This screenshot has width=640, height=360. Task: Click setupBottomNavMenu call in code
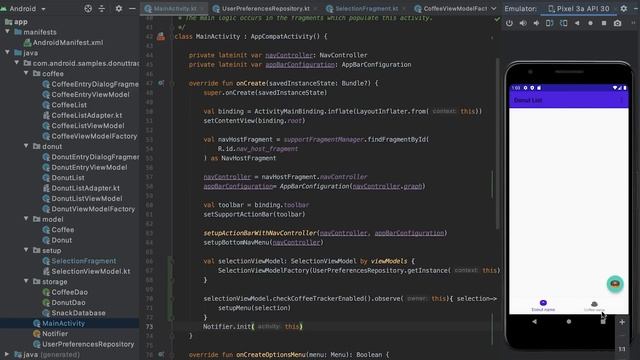(263, 242)
